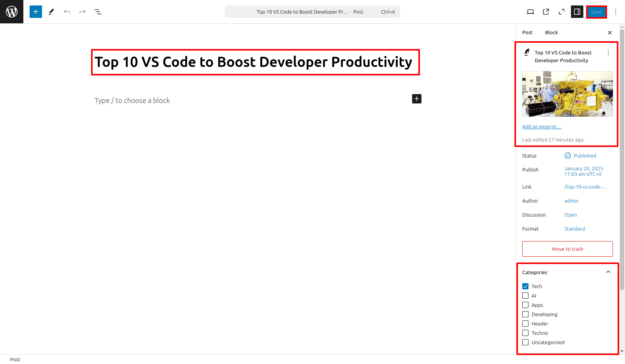Redo the last undone change
Screen dimensions: 625x364
tap(83, 12)
